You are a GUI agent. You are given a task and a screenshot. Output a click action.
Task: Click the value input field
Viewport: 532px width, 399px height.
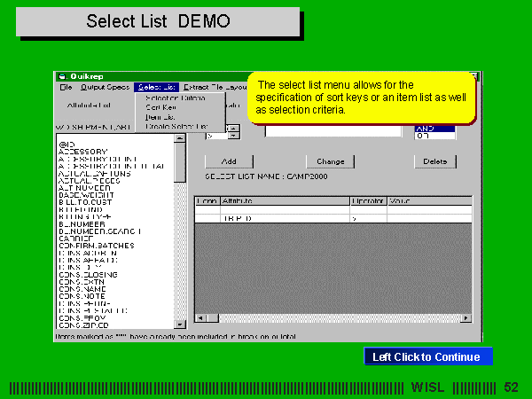(x=334, y=132)
